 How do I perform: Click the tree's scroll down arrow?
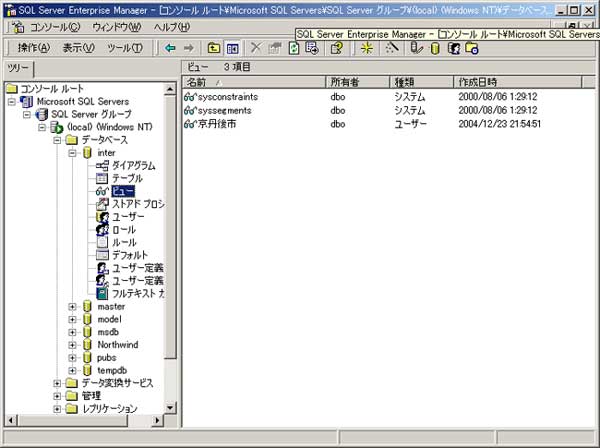(170, 407)
